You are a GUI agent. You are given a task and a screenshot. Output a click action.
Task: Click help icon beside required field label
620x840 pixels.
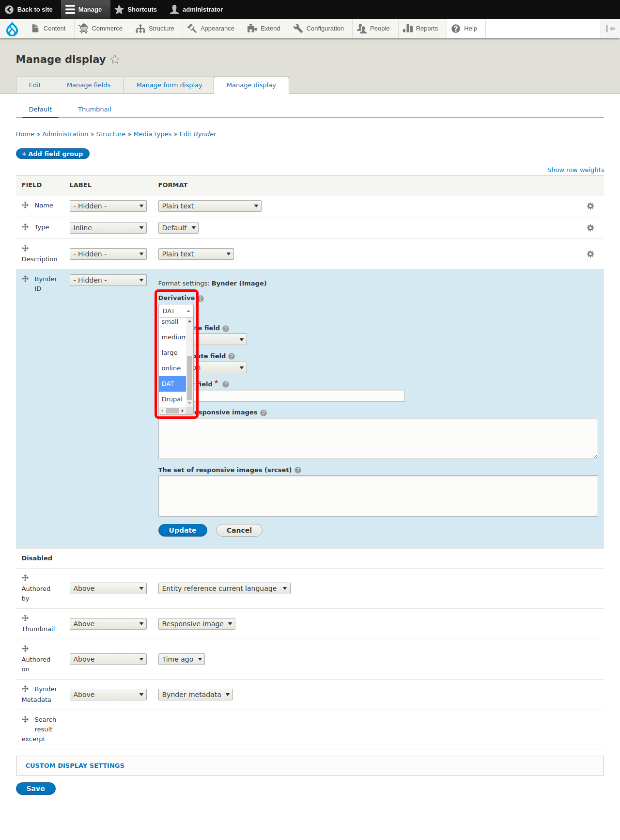(x=226, y=385)
